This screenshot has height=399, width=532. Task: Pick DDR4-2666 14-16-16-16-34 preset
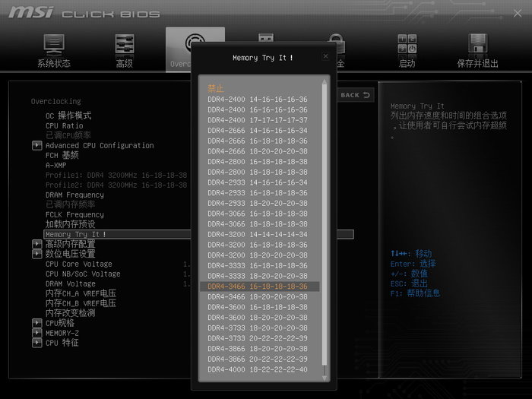258,131
